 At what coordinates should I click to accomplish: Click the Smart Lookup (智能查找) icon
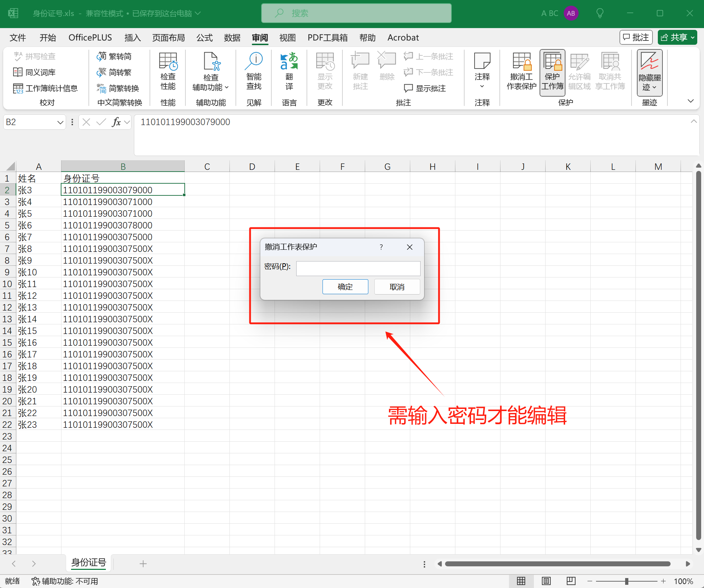254,70
